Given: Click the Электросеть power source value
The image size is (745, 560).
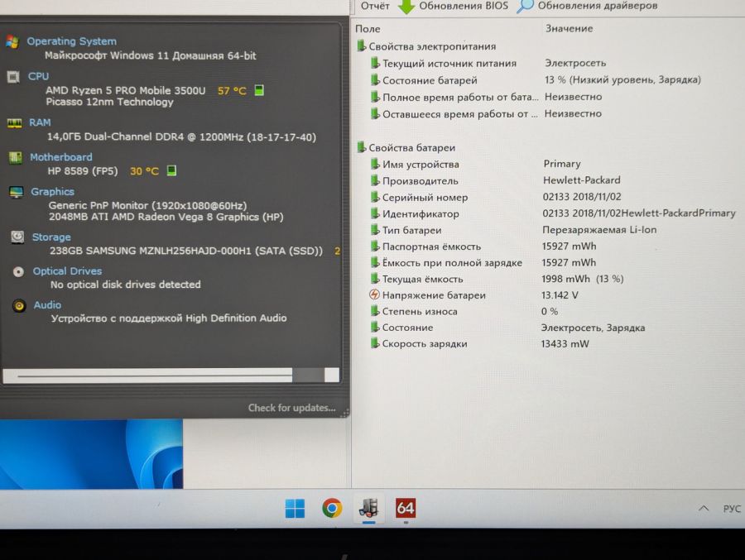Looking at the screenshot, I should click(575, 63).
